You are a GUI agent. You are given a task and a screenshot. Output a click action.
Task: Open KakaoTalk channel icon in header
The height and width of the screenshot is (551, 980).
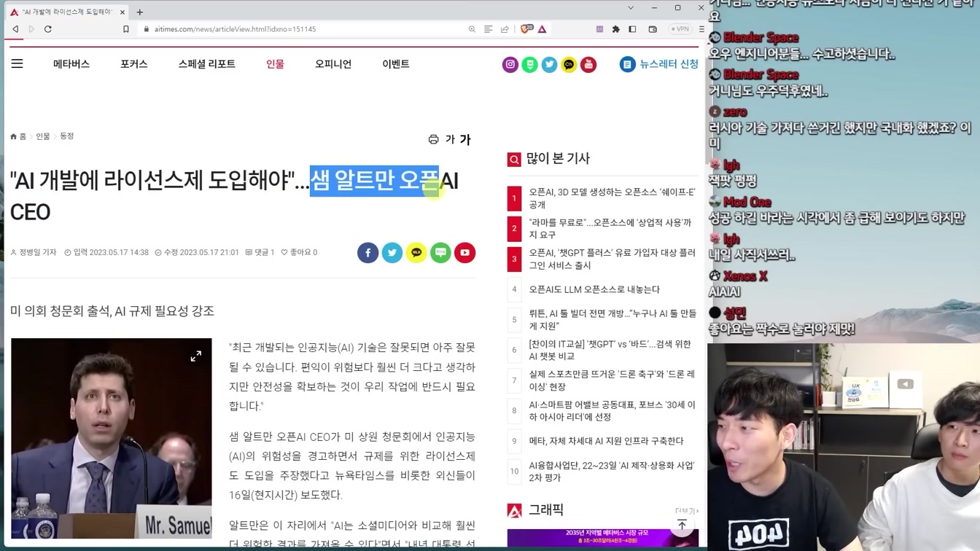(569, 64)
